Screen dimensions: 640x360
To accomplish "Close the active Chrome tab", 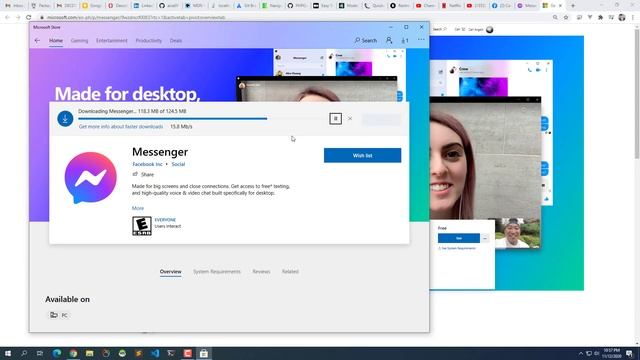I will click(560, 6).
